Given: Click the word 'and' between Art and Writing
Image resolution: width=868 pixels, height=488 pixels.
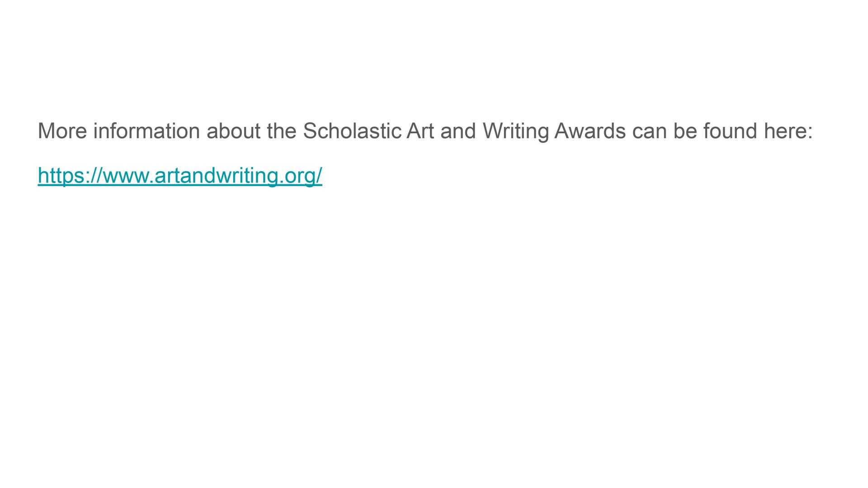Looking at the screenshot, I should point(458,131).
